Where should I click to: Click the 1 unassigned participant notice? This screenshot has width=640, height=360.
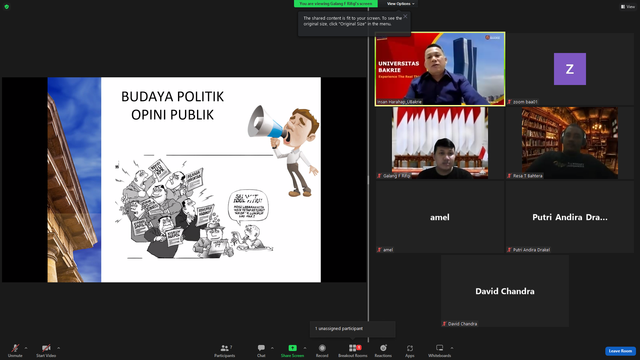point(353,329)
